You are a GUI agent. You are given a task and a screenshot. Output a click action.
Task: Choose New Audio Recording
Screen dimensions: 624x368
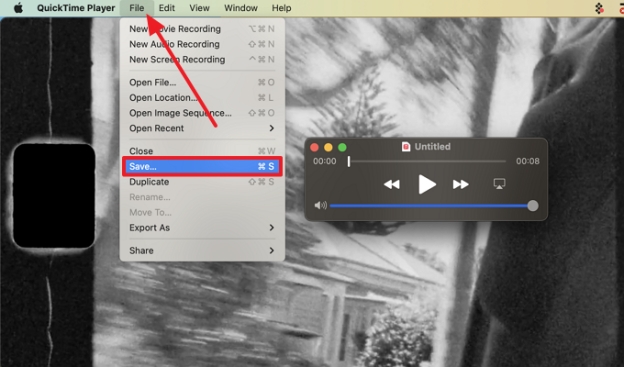(x=202, y=44)
